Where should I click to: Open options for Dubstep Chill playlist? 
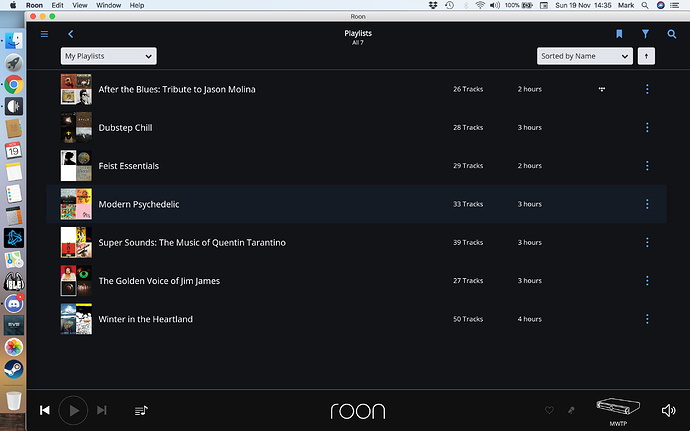click(x=647, y=127)
